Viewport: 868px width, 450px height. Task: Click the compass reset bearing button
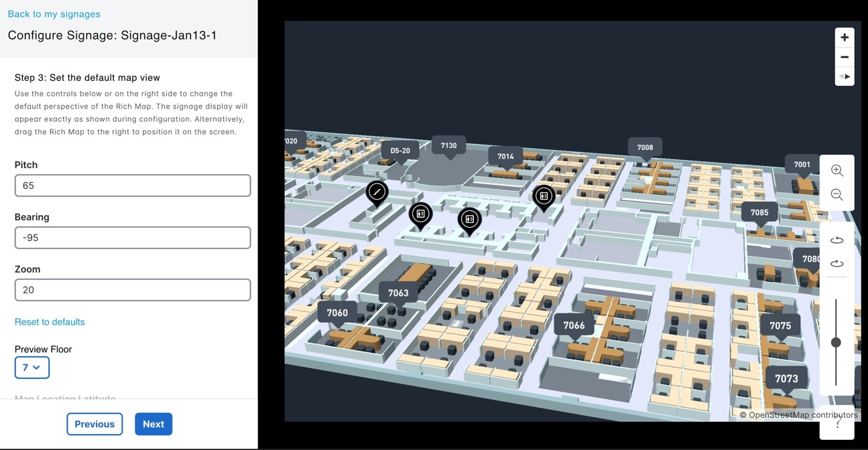point(845,76)
